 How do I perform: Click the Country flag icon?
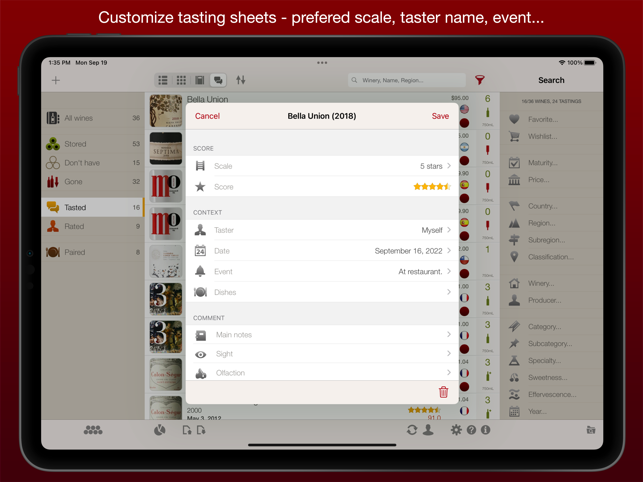pyautogui.click(x=514, y=206)
